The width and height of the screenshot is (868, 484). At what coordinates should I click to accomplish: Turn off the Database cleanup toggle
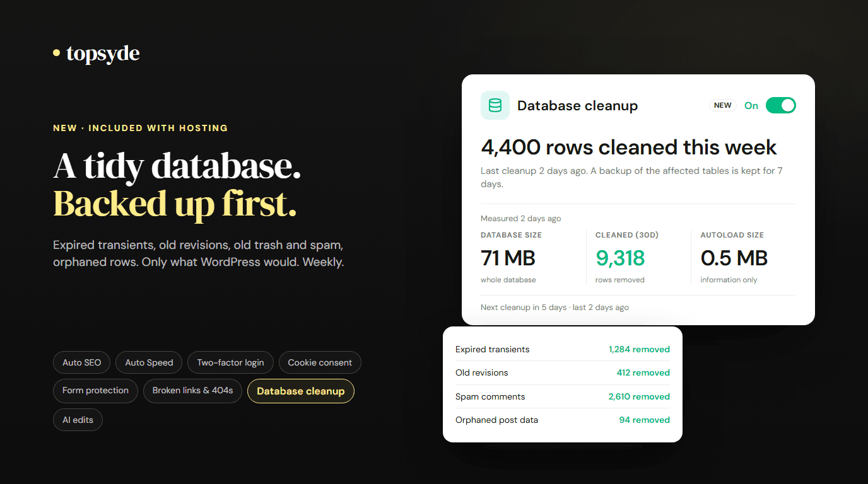click(x=781, y=105)
